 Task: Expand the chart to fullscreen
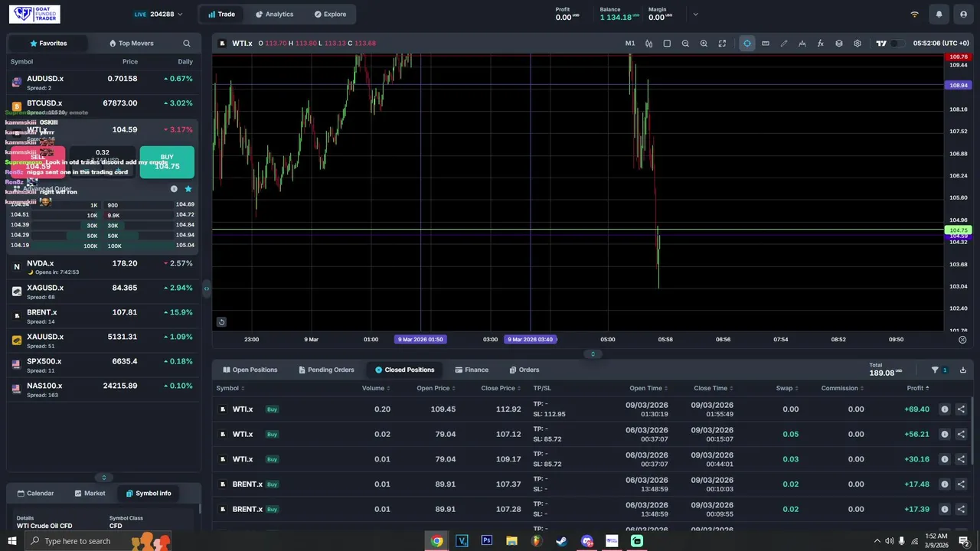click(x=722, y=44)
